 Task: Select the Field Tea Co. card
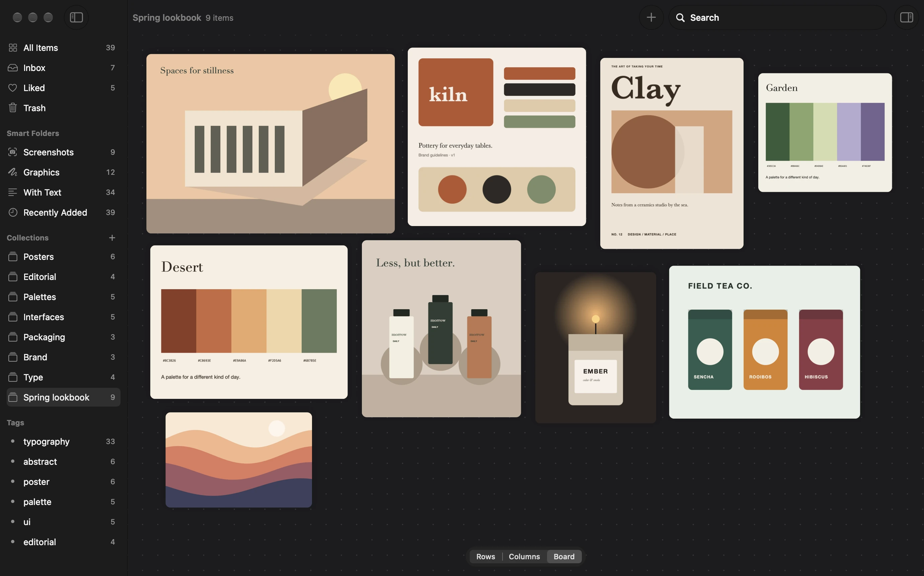tap(764, 342)
